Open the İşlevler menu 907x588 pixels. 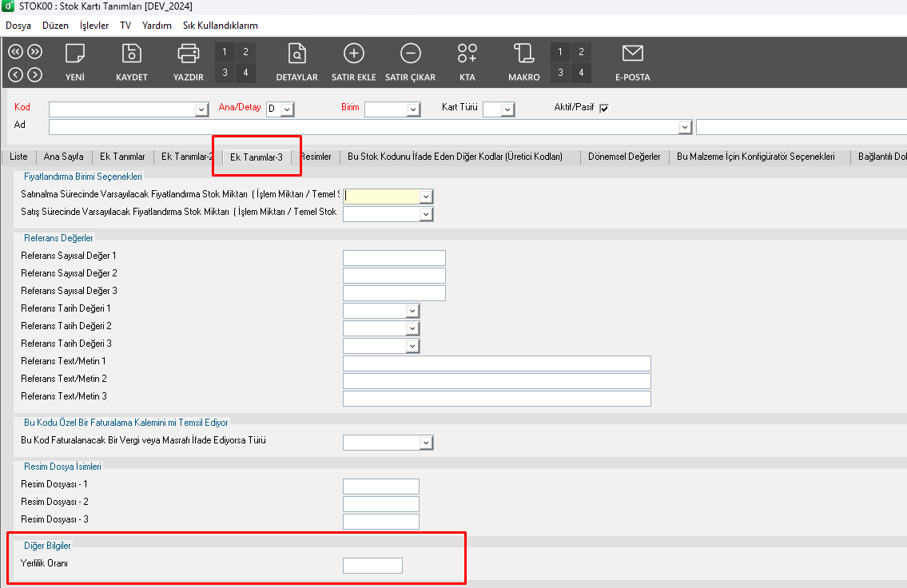94,26
